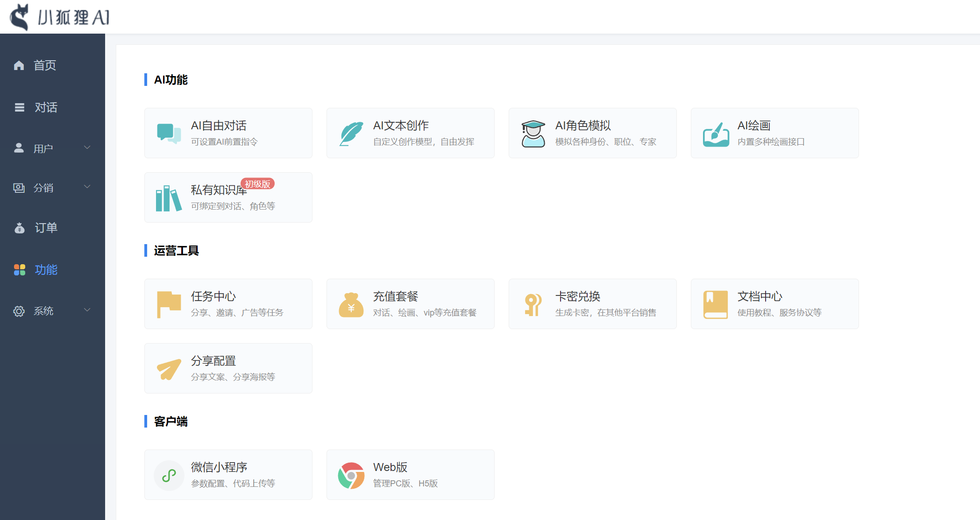The height and width of the screenshot is (520, 980).
Task: Click the AI角色模拟 graduate cap icon
Action: pos(533,133)
